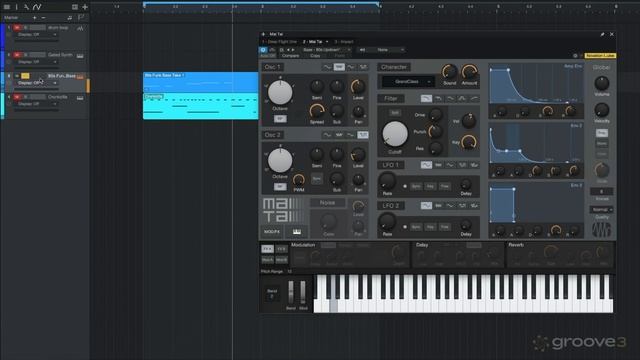Add a marker with the Marker plus icon

(34, 18)
